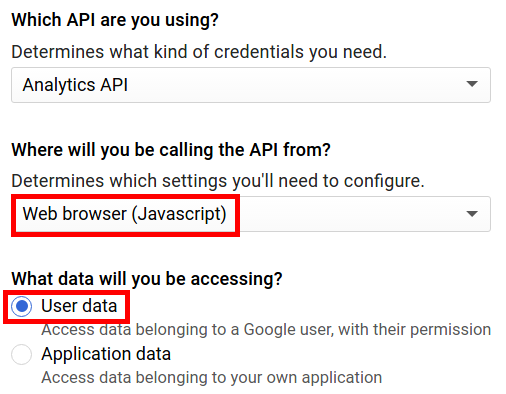
Task: Open the Analytics API dropdown arrow
Action: click(472, 84)
